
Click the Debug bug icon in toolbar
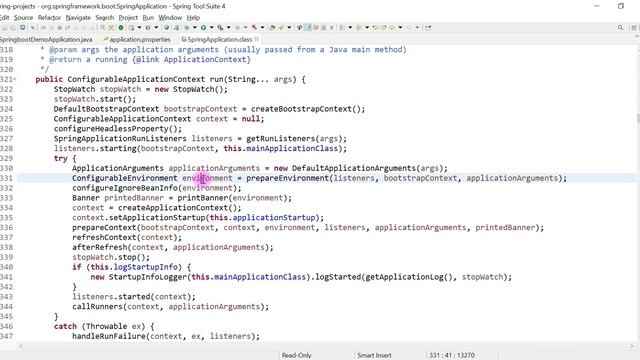point(187,28)
